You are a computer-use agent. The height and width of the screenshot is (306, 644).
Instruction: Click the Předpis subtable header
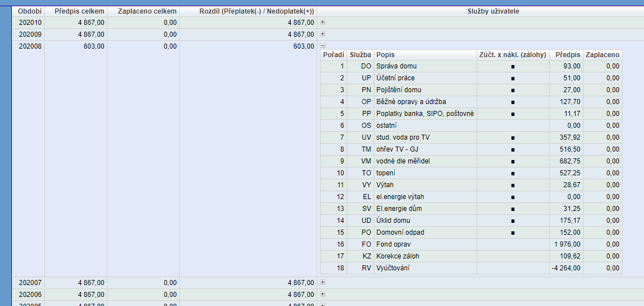pos(565,55)
